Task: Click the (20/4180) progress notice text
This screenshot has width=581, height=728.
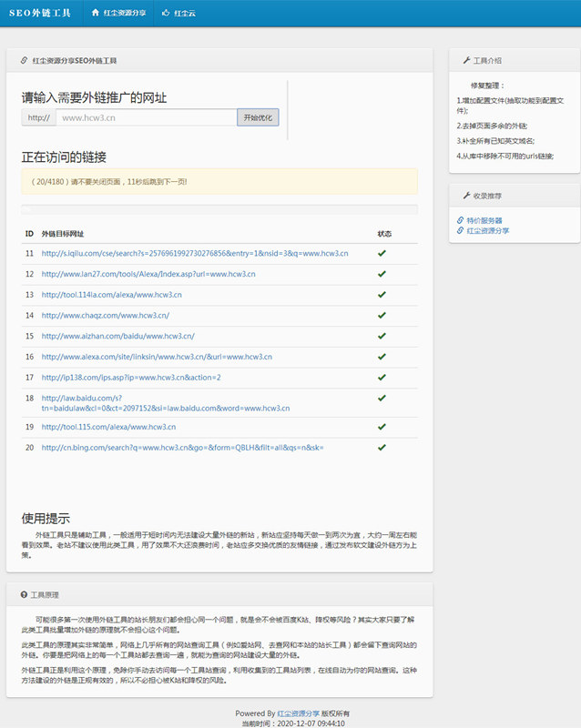Action: coord(109,181)
